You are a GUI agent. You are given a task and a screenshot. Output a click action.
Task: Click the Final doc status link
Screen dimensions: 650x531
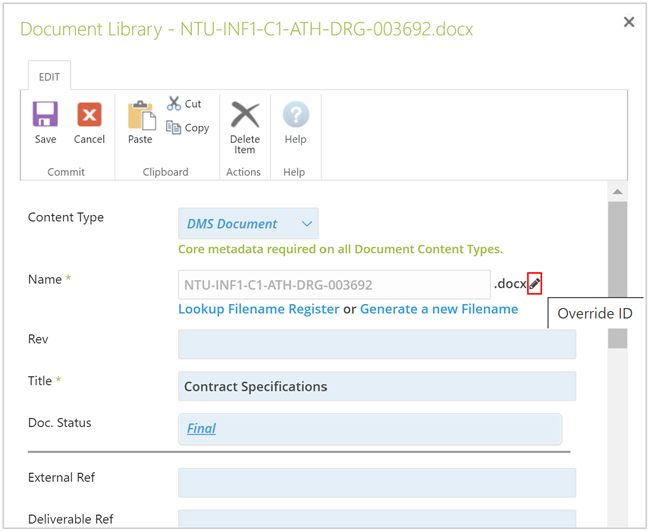[201, 429]
